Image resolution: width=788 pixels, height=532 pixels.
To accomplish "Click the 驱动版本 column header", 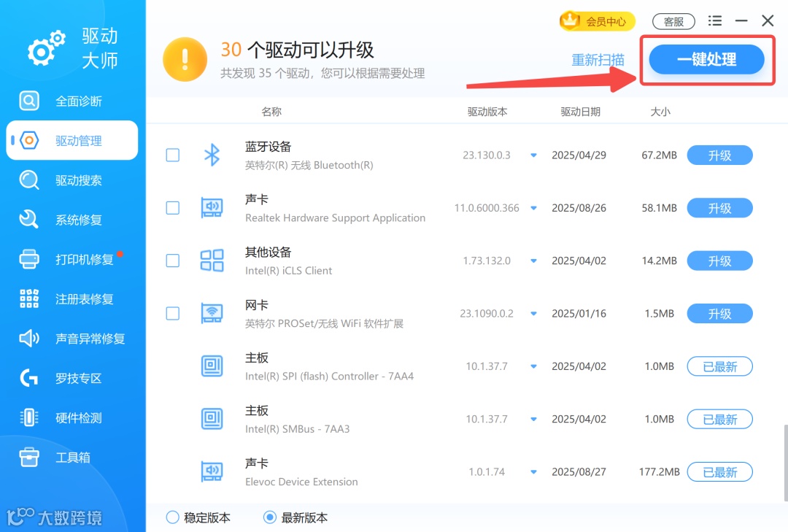I will pos(487,112).
